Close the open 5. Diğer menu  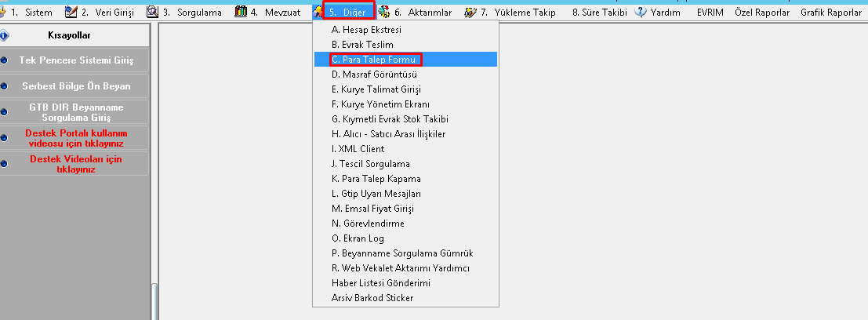pos(349,13)
